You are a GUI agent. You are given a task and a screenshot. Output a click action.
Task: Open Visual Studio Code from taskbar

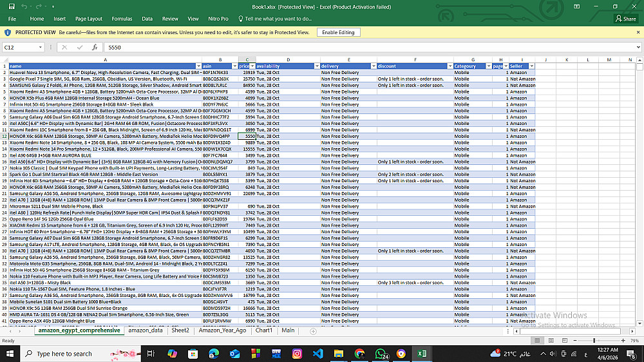pyautogui.click(x=317, y=354)
